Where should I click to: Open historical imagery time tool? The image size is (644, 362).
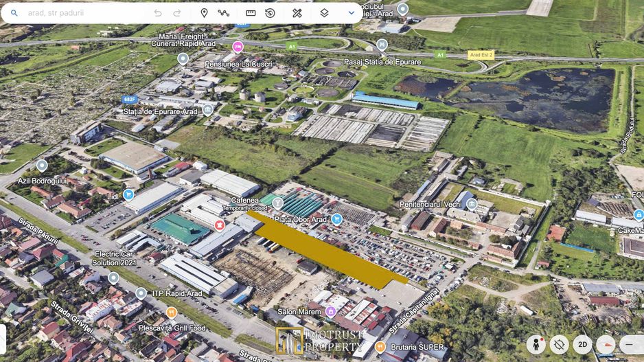(x=270, y=13)
